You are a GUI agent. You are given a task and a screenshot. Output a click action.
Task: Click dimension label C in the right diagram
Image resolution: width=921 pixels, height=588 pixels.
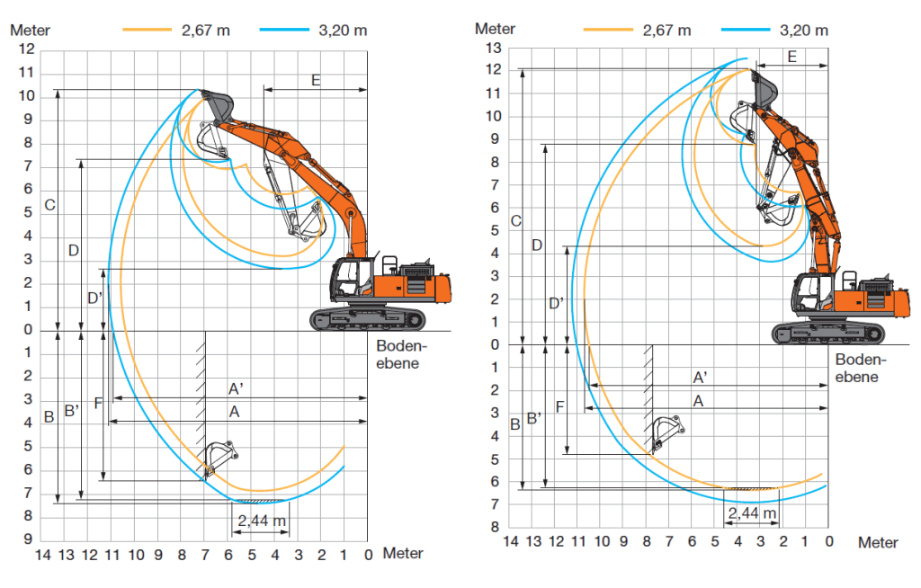pos(515,221)
